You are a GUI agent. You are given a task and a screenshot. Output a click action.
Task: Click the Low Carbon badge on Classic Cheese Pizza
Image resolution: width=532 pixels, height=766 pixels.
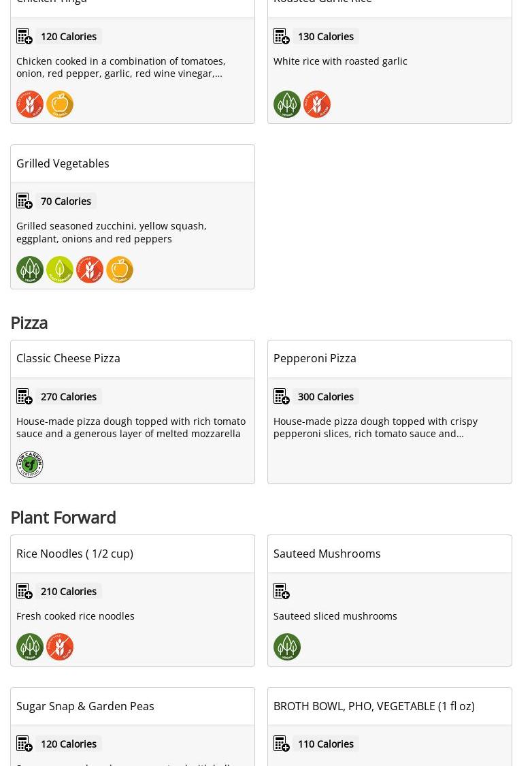[30, 464]
